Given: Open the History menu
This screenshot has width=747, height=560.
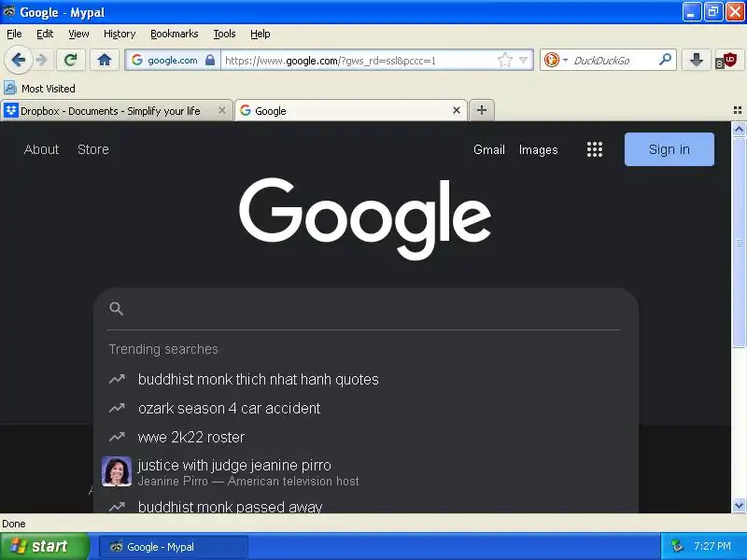Looking at the screenshot, I should (120, 34).
